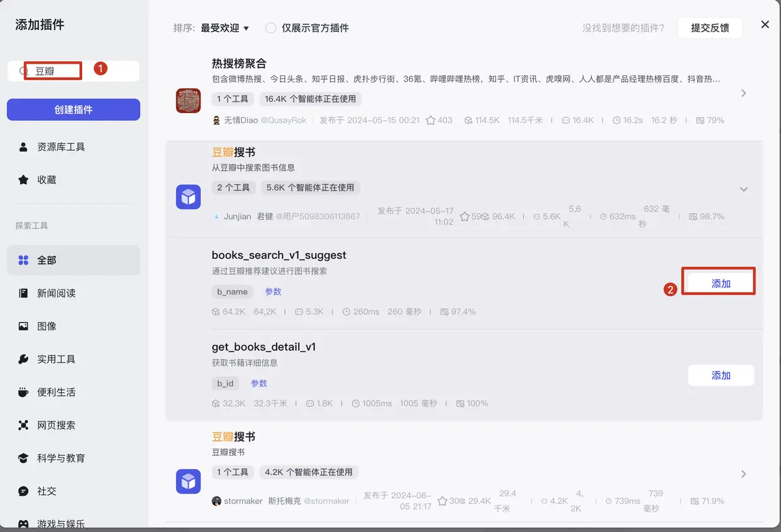Add the books_search_v1_suggest tool
Viewport: 781px width, 532px height.
click(x=720, y=284)
